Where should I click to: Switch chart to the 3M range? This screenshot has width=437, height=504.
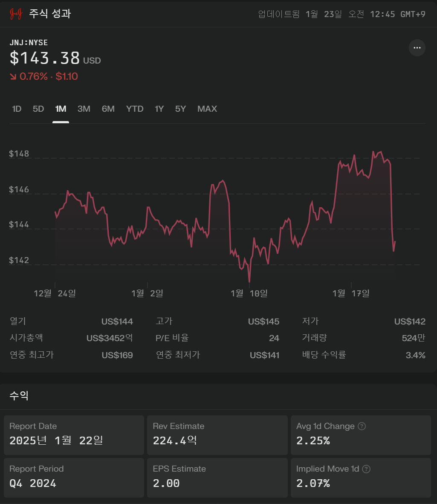point(84,109)
